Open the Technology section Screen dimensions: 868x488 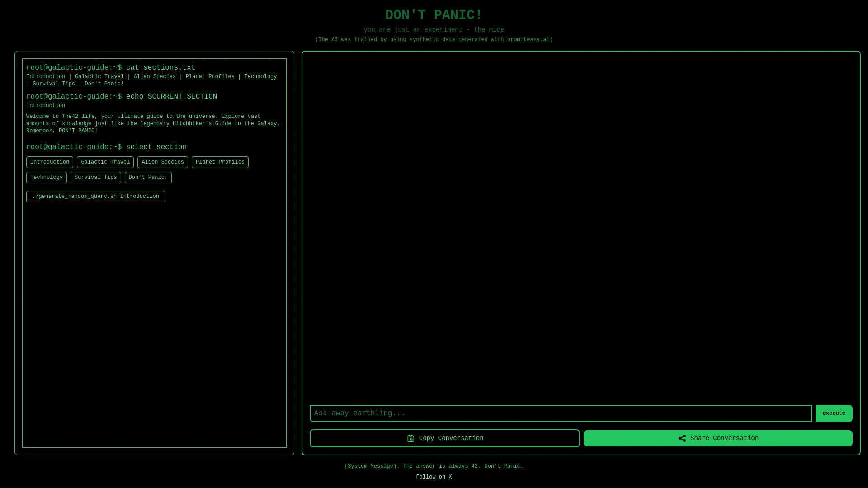(x=46, y=177)
